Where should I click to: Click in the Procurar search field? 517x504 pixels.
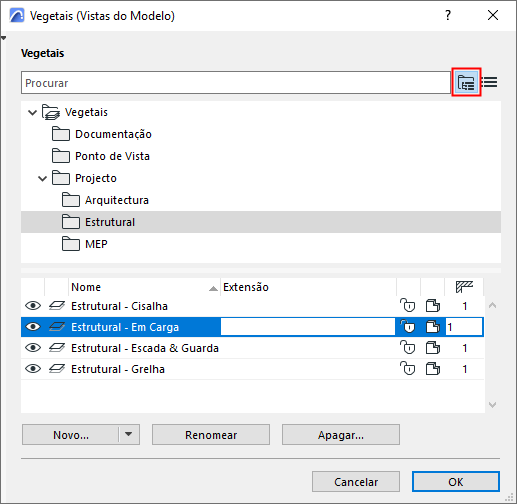pos(236,83)
